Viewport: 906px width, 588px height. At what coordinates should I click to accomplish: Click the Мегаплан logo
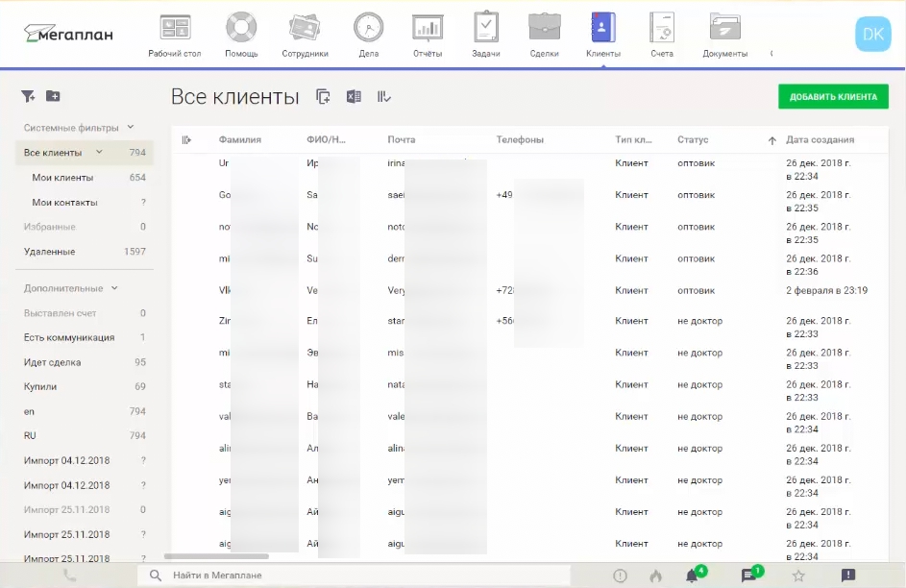pyautogui.click(x=68, y=34)
